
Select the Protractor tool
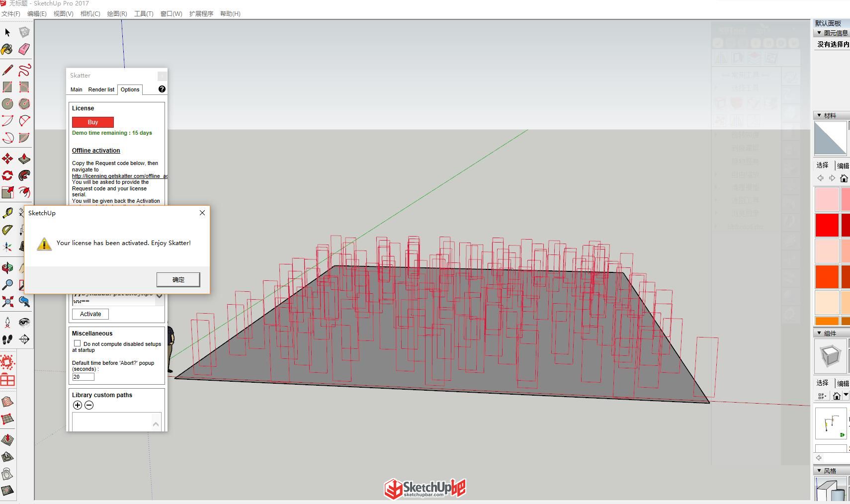click(7, 230)
